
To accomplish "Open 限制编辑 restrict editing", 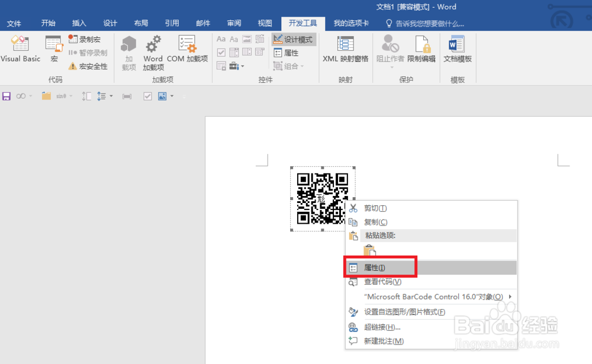I will tap(422, 49).
